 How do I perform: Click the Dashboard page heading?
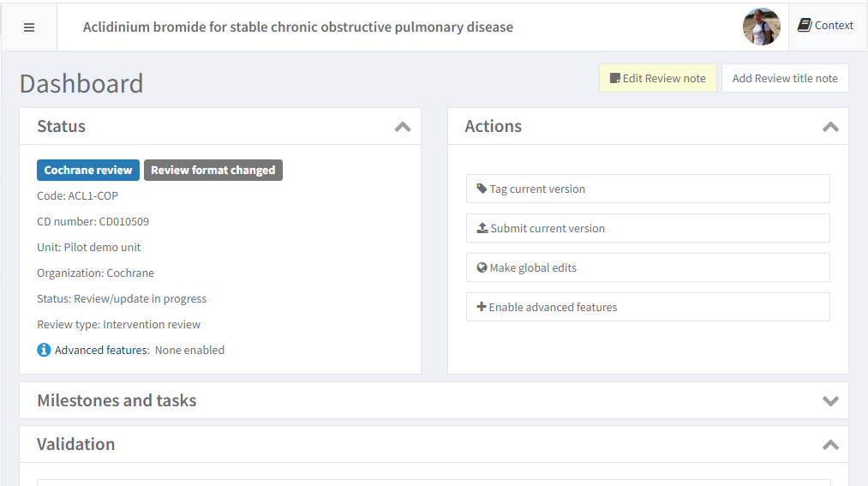click(81, 83)
